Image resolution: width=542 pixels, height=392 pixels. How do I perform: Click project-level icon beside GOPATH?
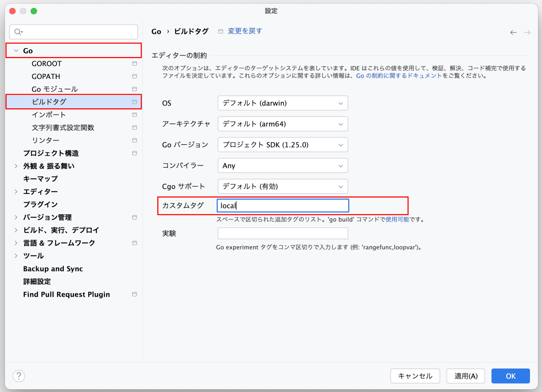pos(134,76)
